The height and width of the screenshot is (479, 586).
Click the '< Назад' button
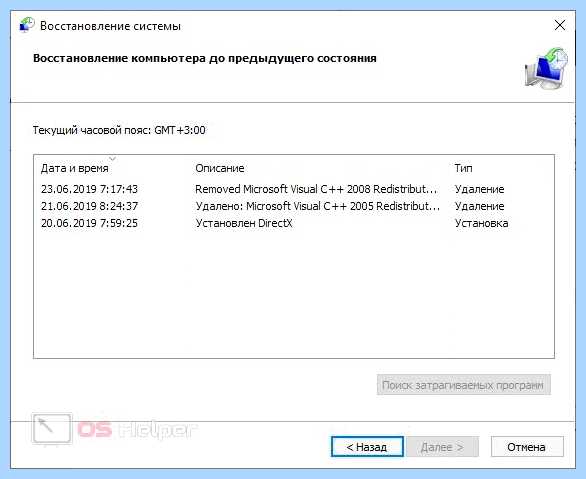(x=367, y=446)
